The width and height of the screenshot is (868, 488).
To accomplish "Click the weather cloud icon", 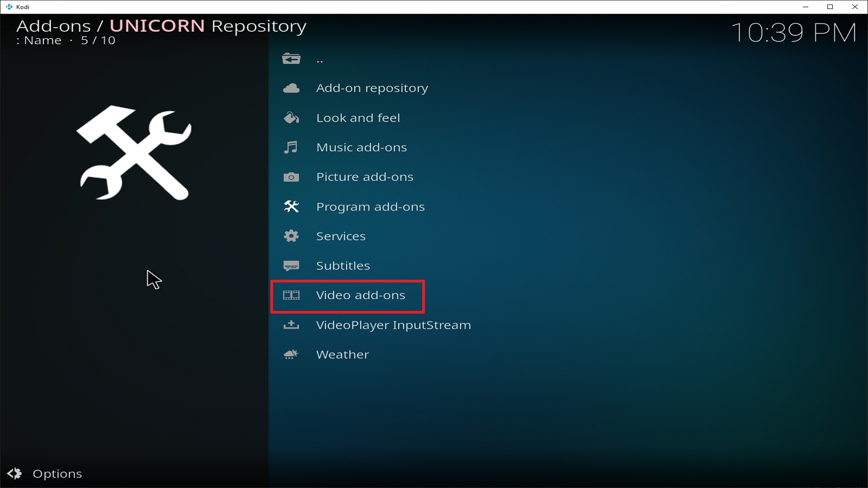I will click(291, 354).
